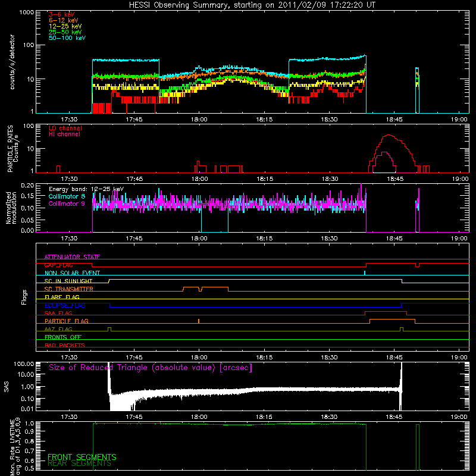This screenshot has height=476, width=476.
Task: Click the Collimator 8 legend label
Action: click(x=67, y=196)
